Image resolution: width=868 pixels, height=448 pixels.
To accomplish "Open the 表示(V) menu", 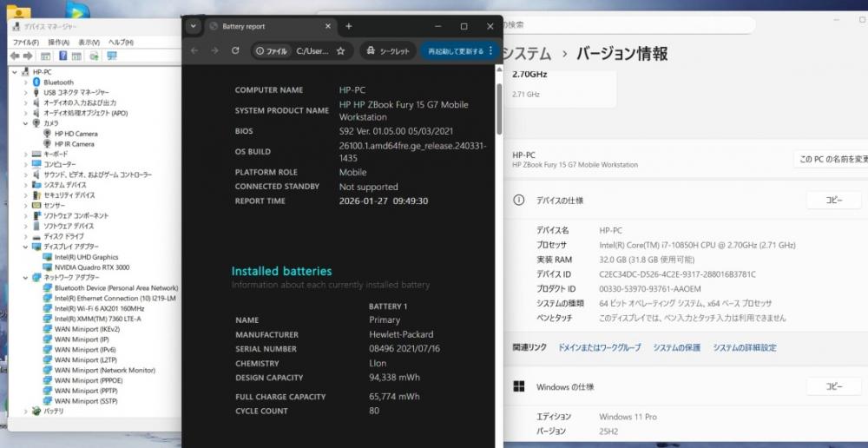I will [89, 42].
